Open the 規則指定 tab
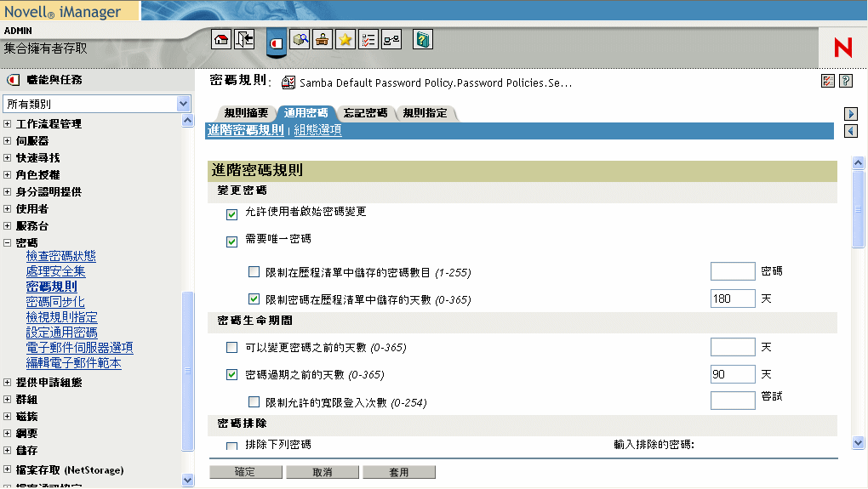Screen dimensions: 868x489 [x=425, y=113]
